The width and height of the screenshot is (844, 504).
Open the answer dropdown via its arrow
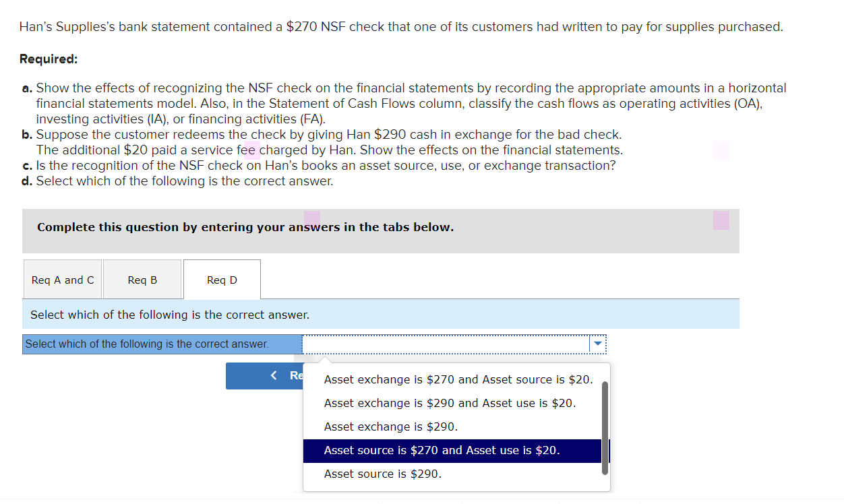597,344
